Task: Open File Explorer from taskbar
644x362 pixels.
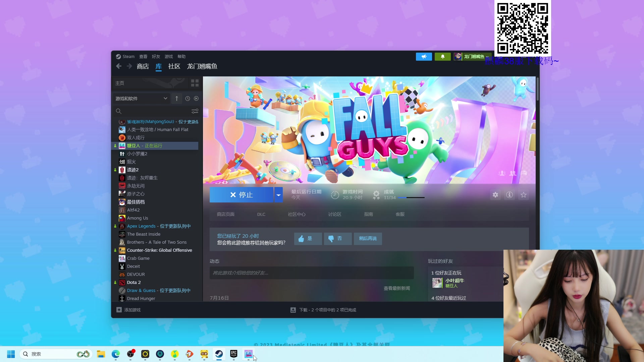Action: [x=101, y=354]
